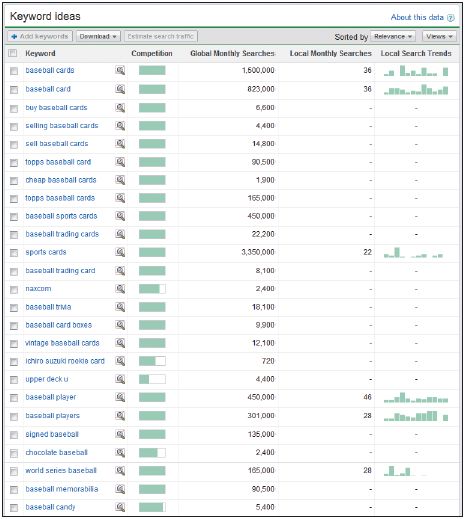This screenshot has height=519, width=467.
Task: Check the box for topps baseball card
Action: click(14, 163)
